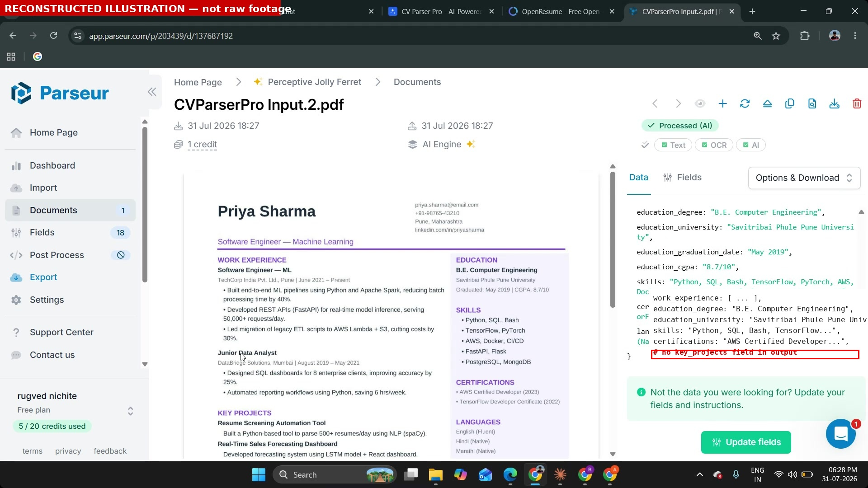868x488 pixels.
Task: Open Export in the sidebar
Action: pyautogui.click(x=70, y=277)
